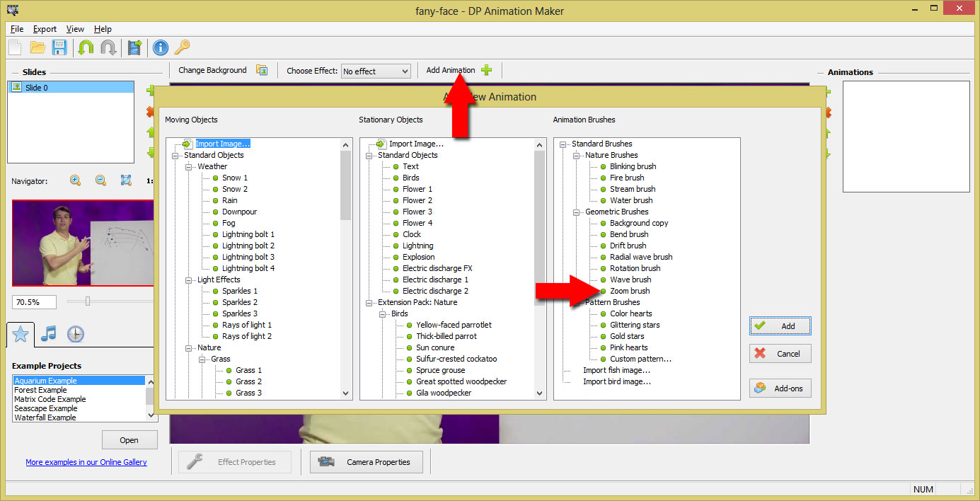Click Import fish image... item

[x=616, y=370]
